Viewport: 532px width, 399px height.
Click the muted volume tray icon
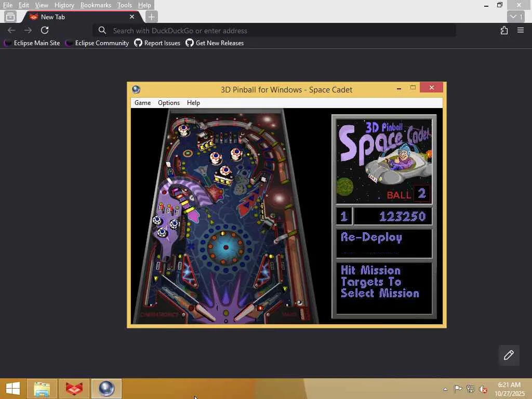tap(483, 389)
